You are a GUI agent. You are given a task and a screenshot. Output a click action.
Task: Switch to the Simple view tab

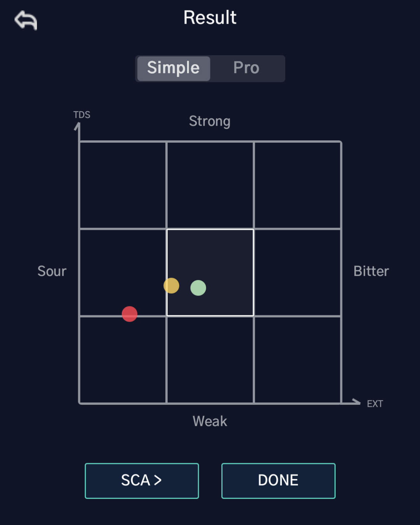173,68
